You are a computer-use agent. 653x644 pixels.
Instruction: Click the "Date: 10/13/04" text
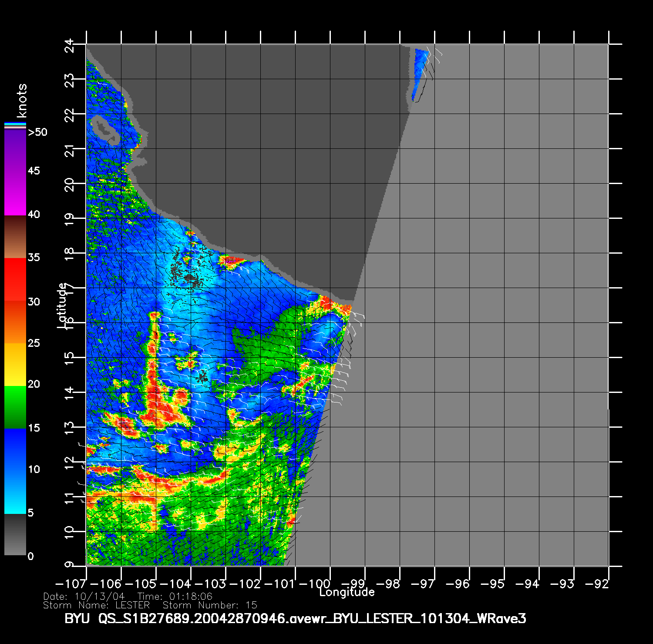tap(84, 596)
